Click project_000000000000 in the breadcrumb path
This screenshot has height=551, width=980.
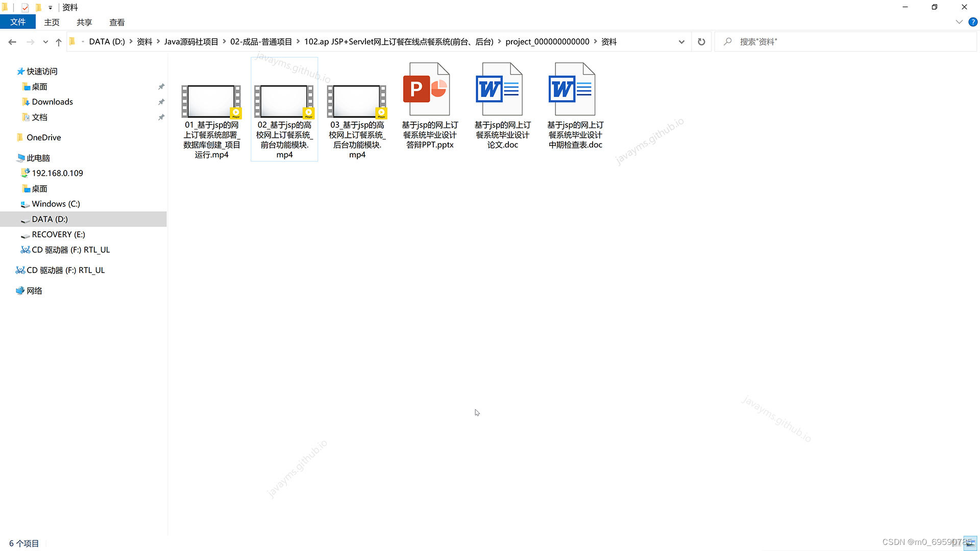click(x=547, y=42)
